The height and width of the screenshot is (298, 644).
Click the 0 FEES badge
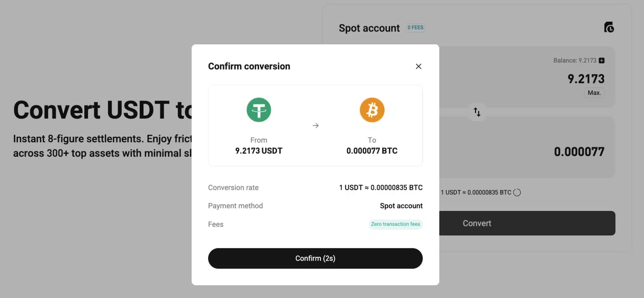point(415,28)
